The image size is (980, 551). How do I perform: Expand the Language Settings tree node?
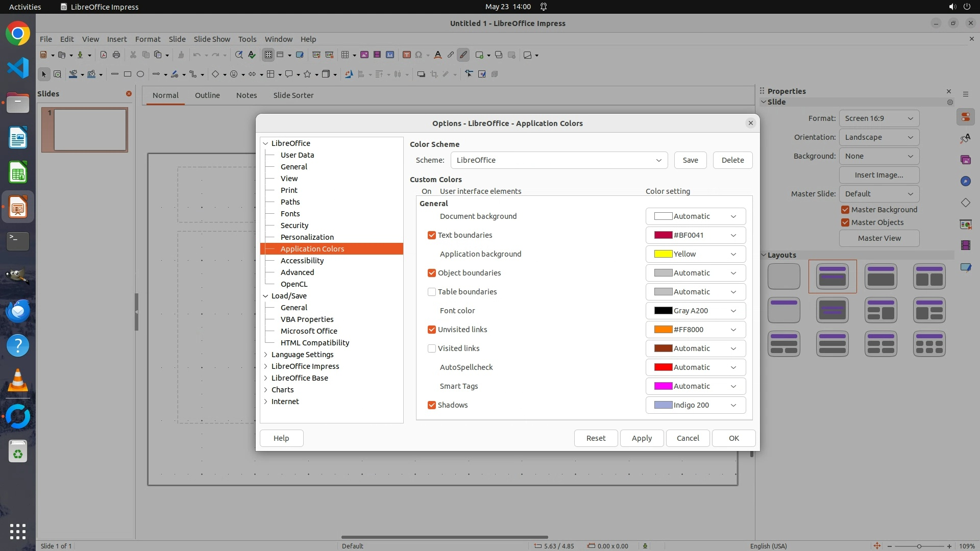point(266,355)
